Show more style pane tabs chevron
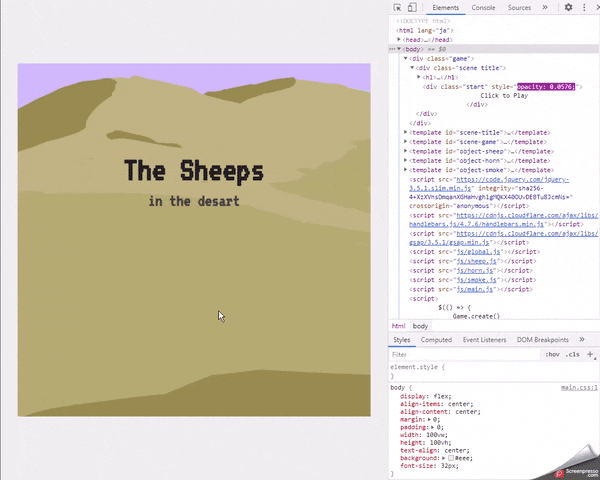600x480 pixels. pyautogui.click(x=582, y=339)
